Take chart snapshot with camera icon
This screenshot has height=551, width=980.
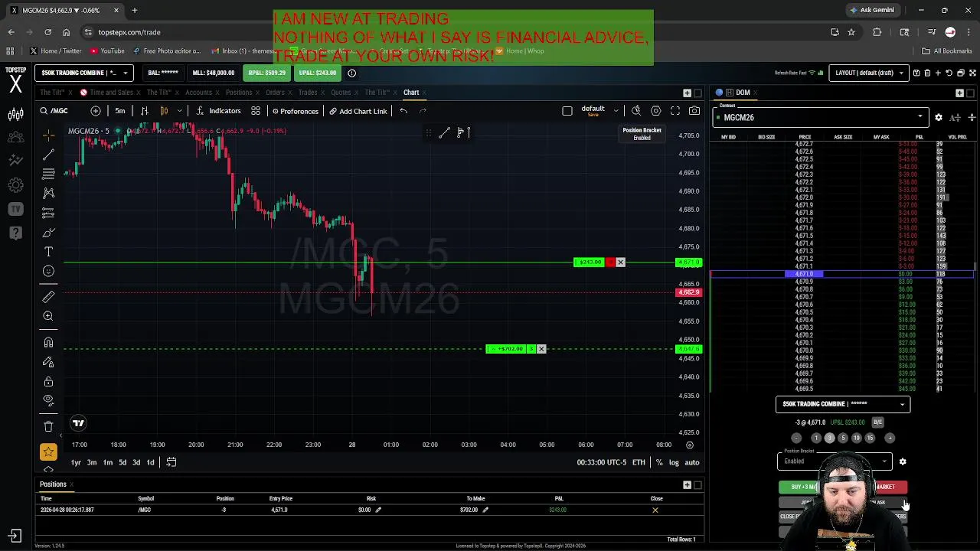point(694,111)
